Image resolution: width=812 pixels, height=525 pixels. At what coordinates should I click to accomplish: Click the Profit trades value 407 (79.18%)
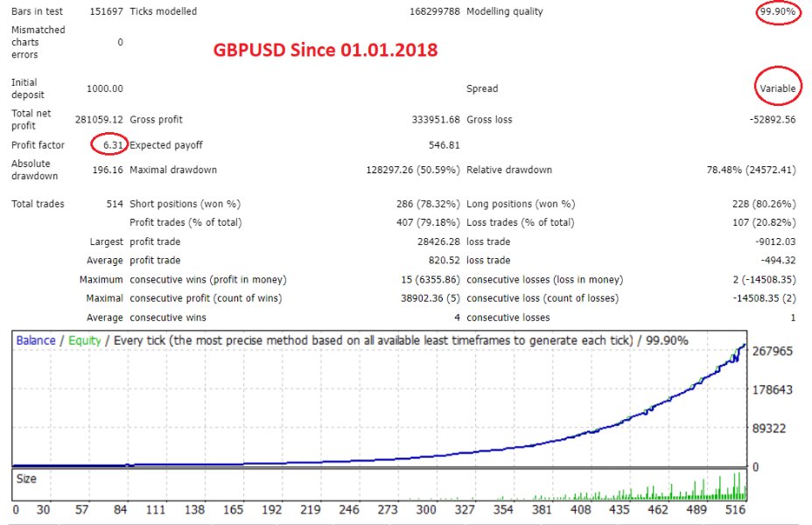tap(428, 222)
